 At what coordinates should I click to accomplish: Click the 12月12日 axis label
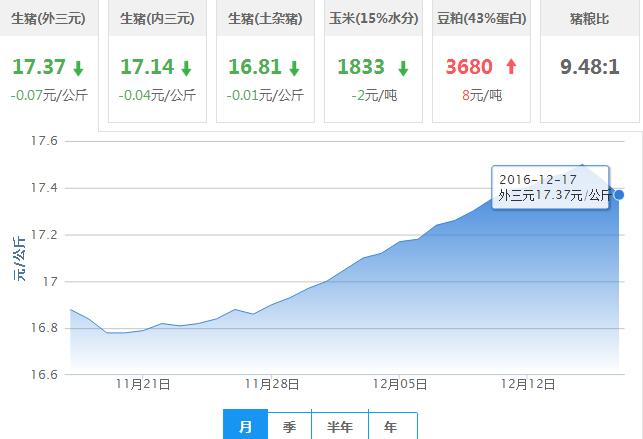528,384
